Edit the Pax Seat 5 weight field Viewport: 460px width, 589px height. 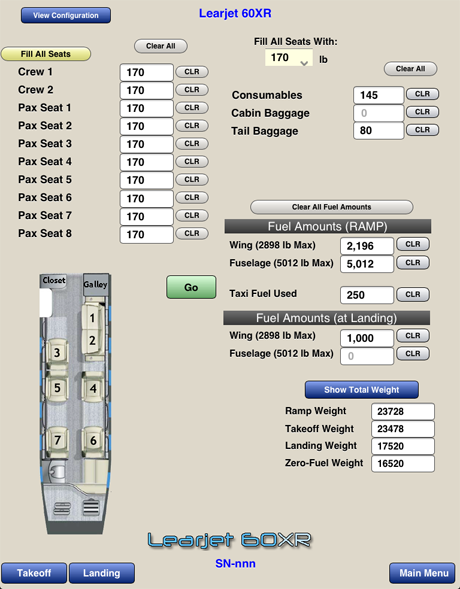(146, 180)
